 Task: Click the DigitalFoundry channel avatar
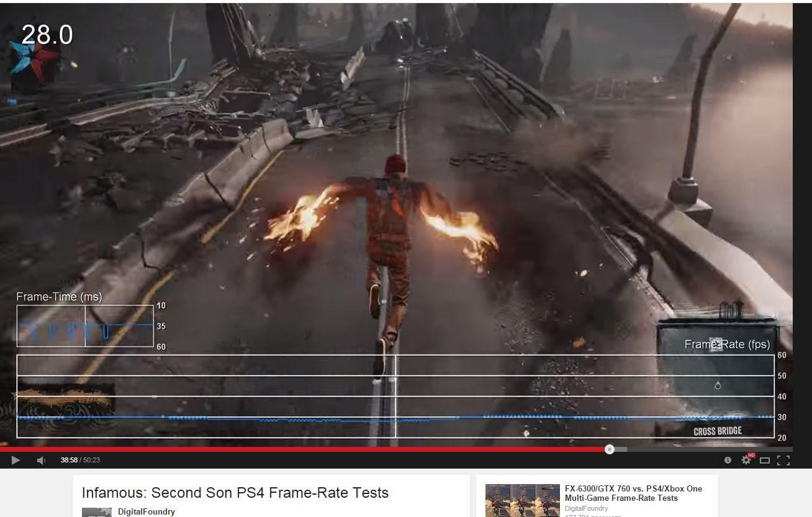pos(97,512)
